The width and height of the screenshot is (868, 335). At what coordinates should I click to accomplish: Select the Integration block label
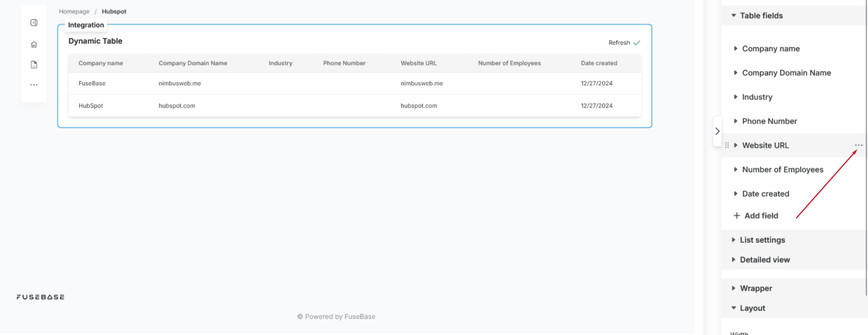coord(86,25)
